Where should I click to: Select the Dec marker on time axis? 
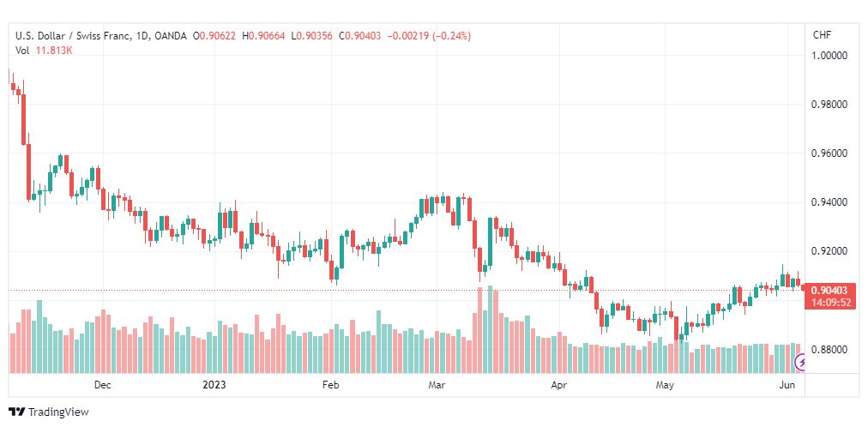(x=102, y=384)
